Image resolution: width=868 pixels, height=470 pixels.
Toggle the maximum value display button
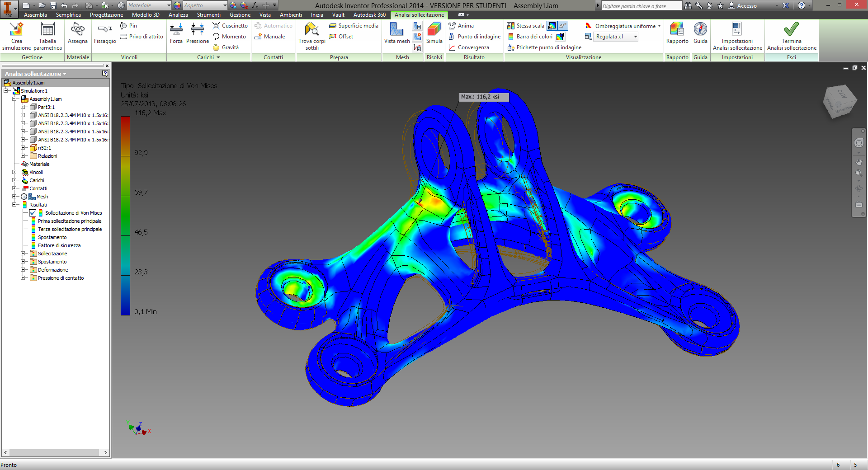click(552, 26)
